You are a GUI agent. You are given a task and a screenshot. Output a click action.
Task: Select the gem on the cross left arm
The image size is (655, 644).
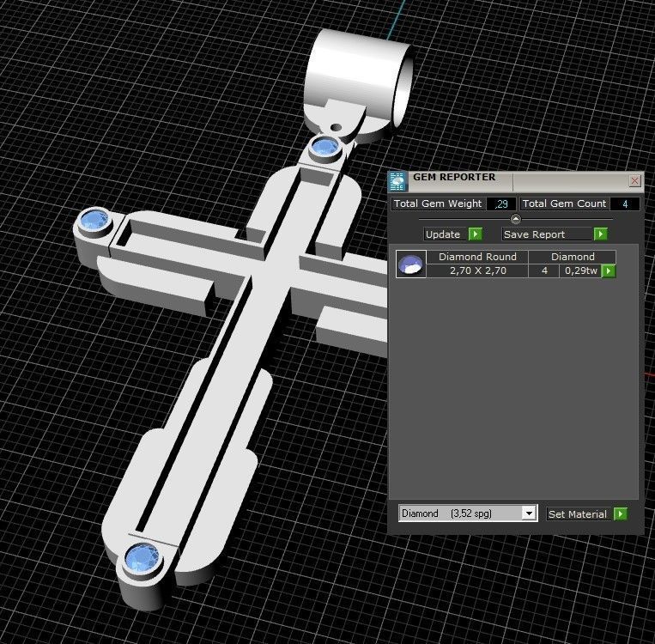click(x=94, y=220)
